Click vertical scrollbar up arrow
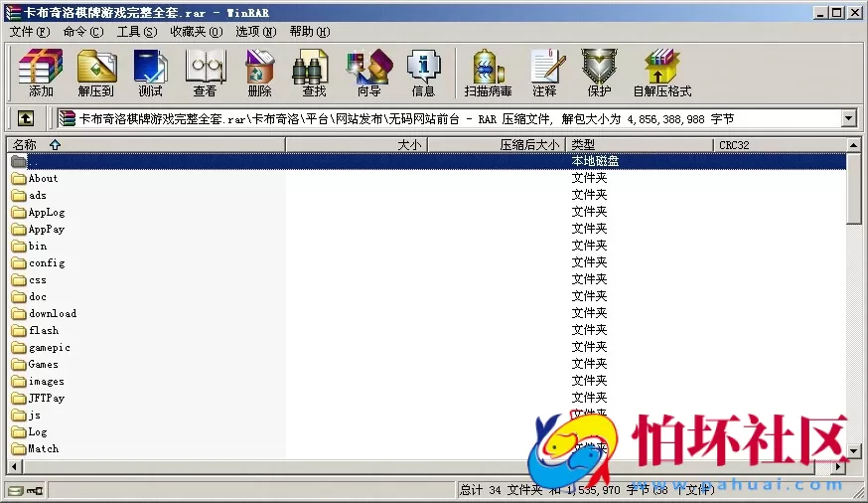Image resolution: width=868 pixels, height=503 pixels. (x=854, y=145)
